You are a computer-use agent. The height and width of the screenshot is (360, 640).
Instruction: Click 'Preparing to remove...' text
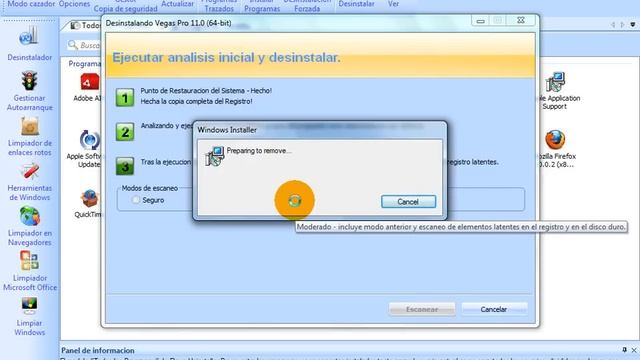(259, 151)
